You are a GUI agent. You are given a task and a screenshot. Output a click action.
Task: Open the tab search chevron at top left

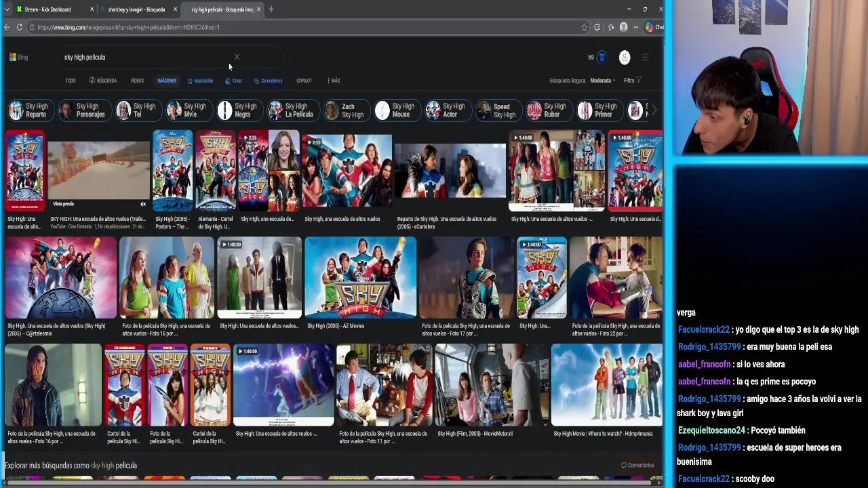(7, 9)
